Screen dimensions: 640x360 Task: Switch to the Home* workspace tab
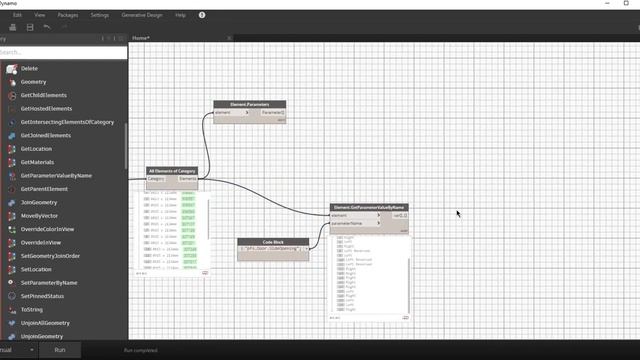click(141, 38)
